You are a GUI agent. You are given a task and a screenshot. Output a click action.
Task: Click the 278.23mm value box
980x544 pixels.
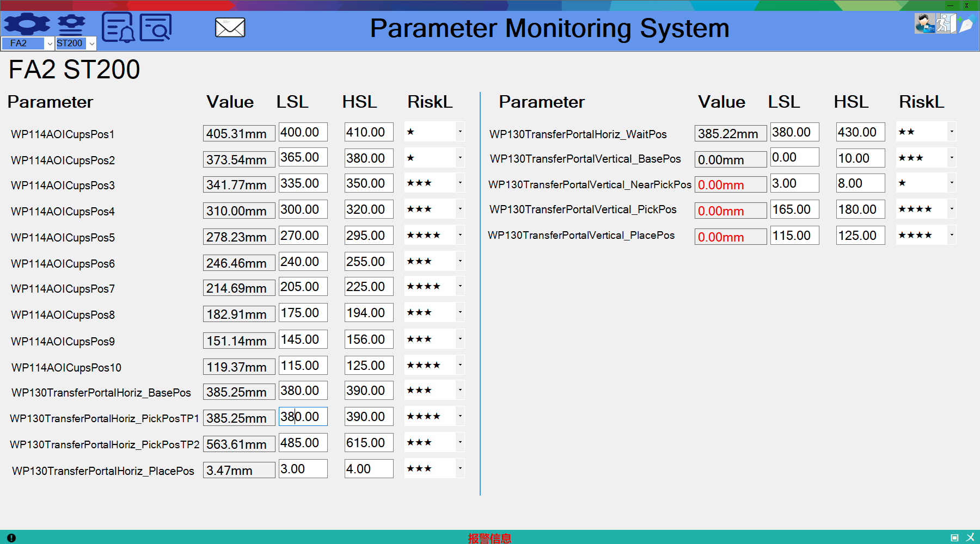239,237
